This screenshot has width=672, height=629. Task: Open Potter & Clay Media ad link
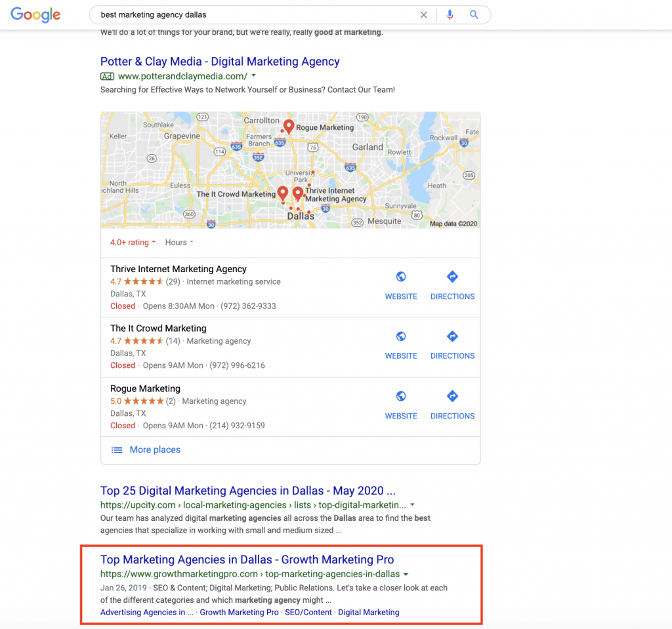(220, 62)
